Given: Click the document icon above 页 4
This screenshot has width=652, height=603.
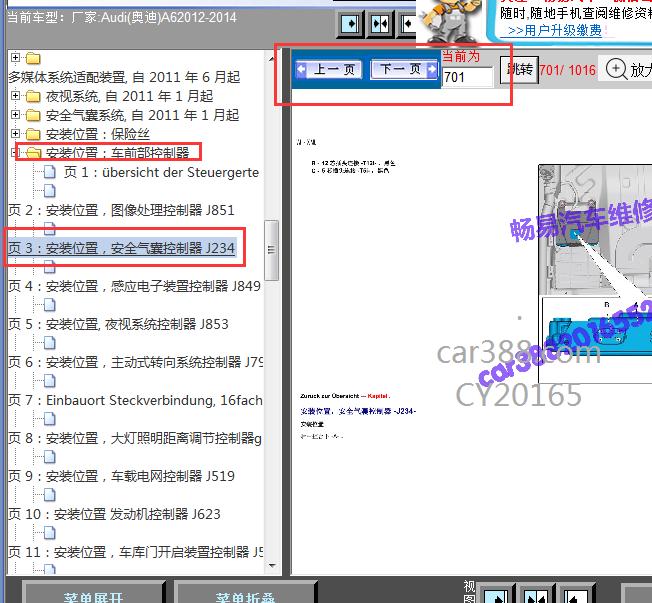Looking at the screenshot, I should (x=50, y=266).
